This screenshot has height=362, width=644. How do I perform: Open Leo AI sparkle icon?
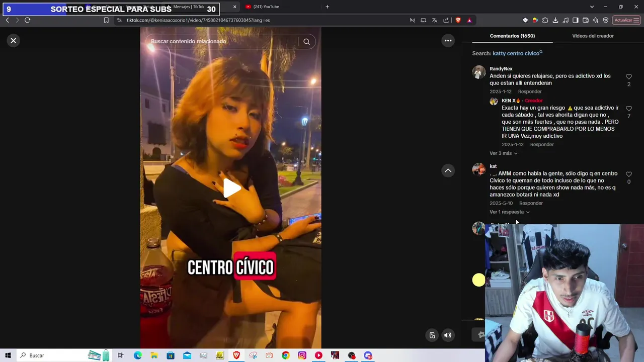pos(596,20)
